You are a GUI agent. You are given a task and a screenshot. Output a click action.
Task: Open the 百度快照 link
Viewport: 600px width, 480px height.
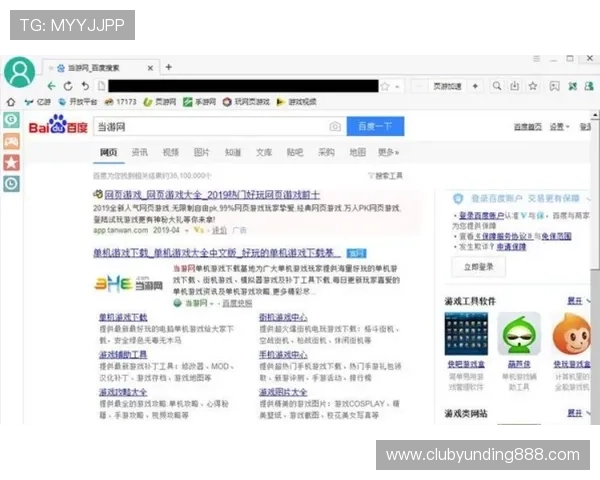237,304
